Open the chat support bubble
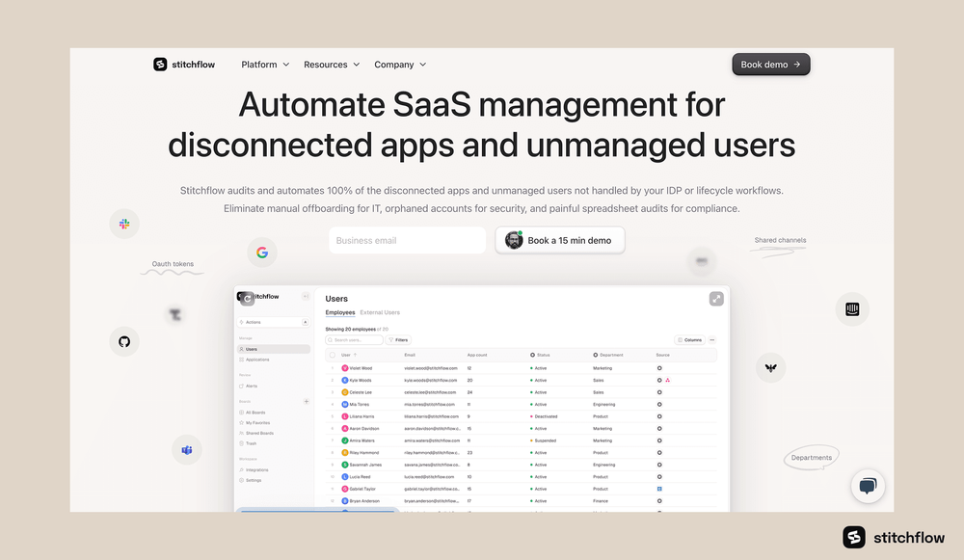The width and height of the screenshot is (964, 560). click(867, 486)
